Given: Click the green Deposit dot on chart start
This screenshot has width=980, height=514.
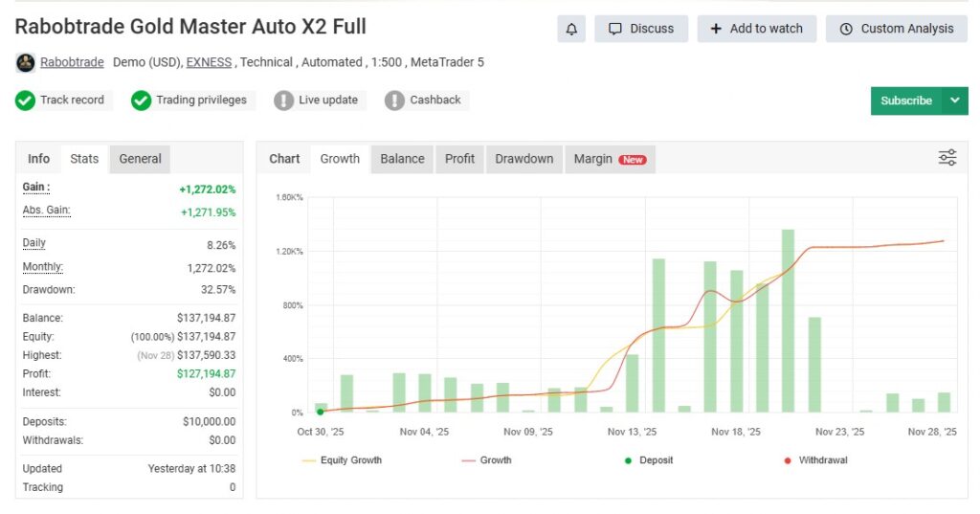Looking at the screenshot, I should coord(320,413).
